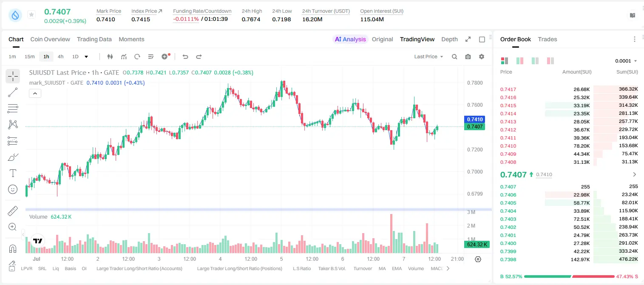Undo the last chart action

pyautogui.click(x=185, y=57)
